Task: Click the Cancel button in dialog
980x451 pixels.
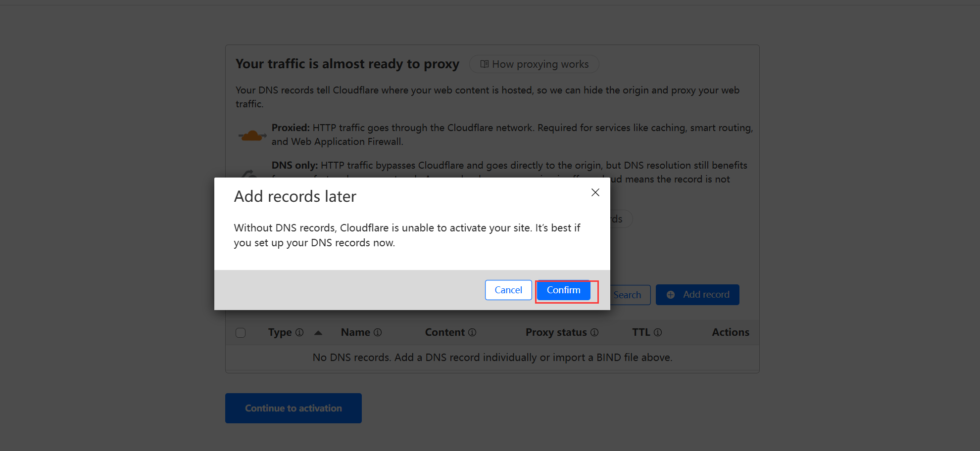Action: pos(508,290)
